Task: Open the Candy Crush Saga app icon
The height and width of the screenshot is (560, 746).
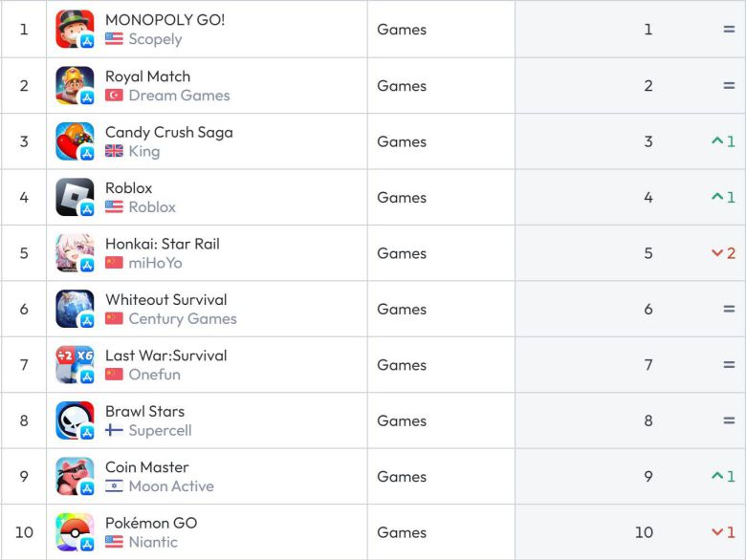Action: coord(75,141)
